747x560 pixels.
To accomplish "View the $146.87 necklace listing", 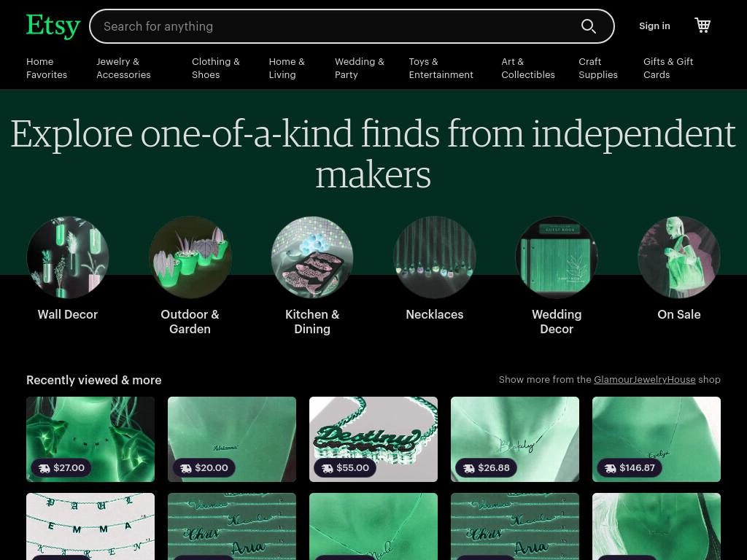I will (x=657, y=439).
